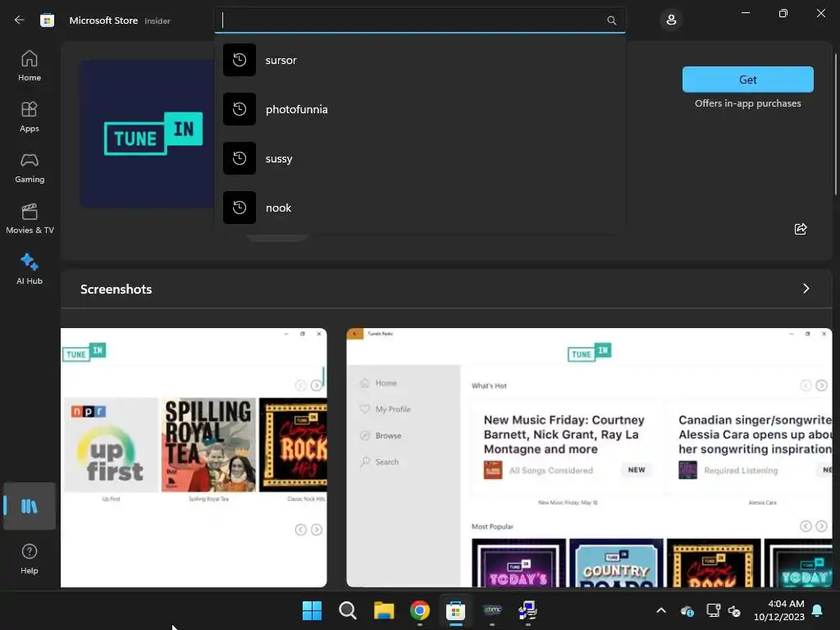
Task: Open File Explorer from taskbar
Action: pos(384,610)
